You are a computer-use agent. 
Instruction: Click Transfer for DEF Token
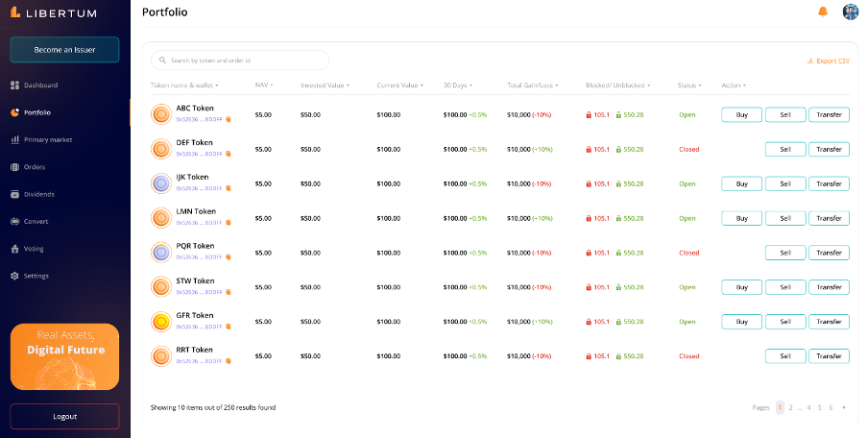(829, 149)
